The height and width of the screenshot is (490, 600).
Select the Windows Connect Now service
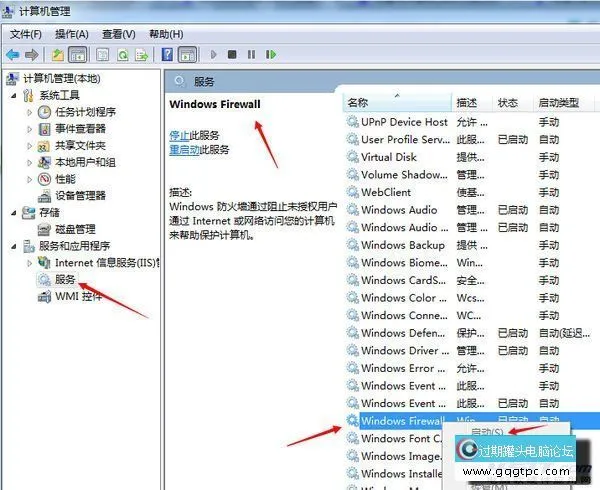[x=472, y=316]
